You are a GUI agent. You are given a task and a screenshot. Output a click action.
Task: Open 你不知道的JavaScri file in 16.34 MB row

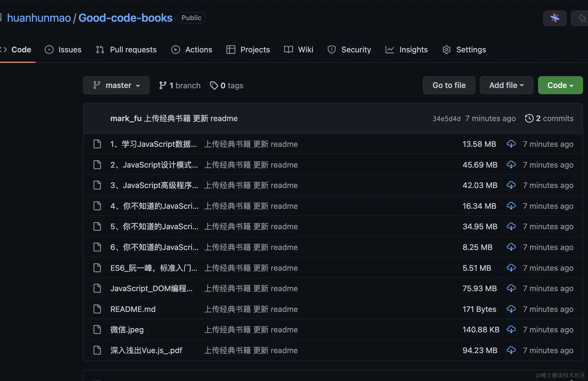coord(154,206)
